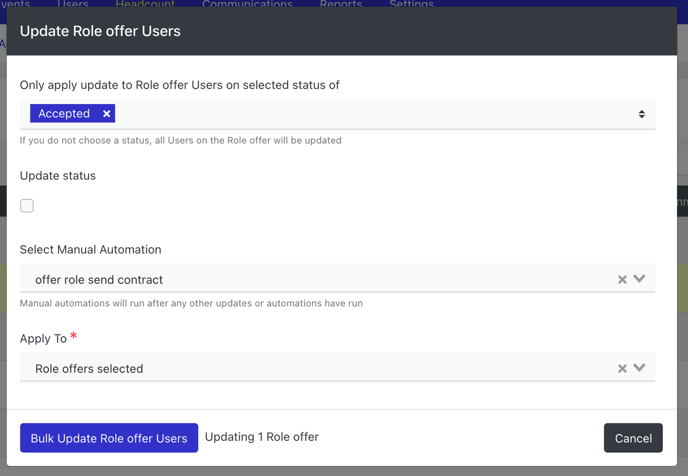The image size is (688, 476).
Task: Open the Settings menu item
Action: coord(412,4)
